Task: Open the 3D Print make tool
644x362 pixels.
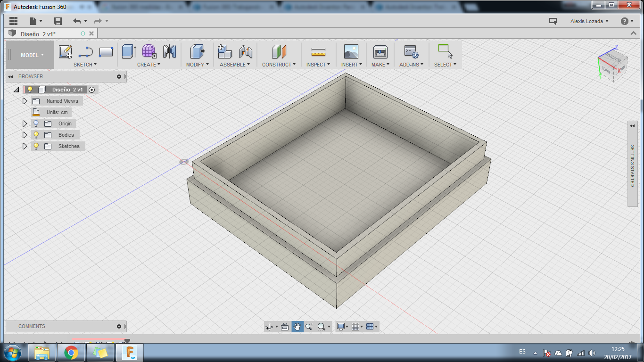Action: tap(380, 51)
